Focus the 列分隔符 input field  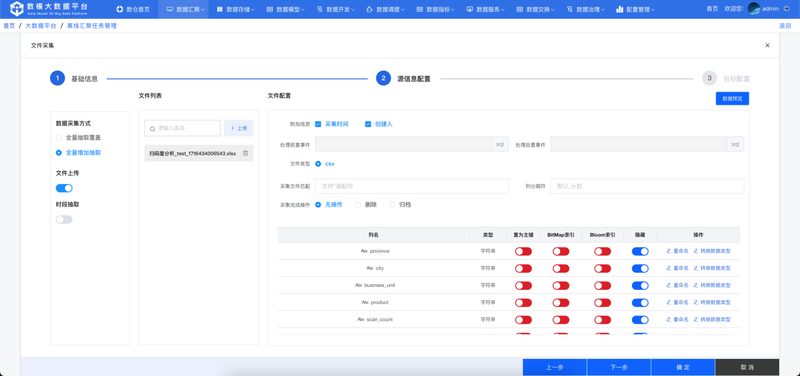[x=647, y=186]
